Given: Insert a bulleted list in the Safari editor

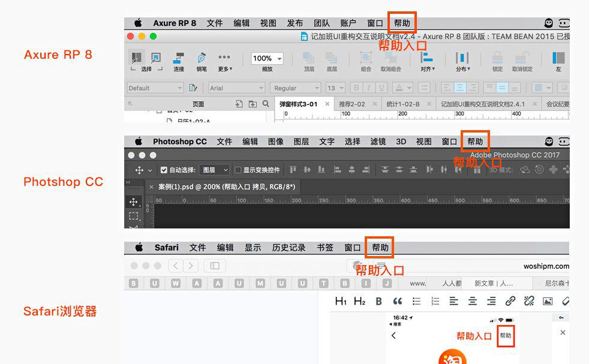Looking at the screenshot, I should click(416, 301).
